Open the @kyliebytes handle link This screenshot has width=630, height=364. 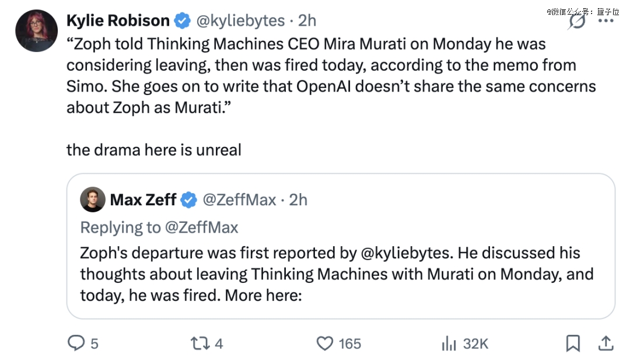pyautogui.click(x=239, y=21)
